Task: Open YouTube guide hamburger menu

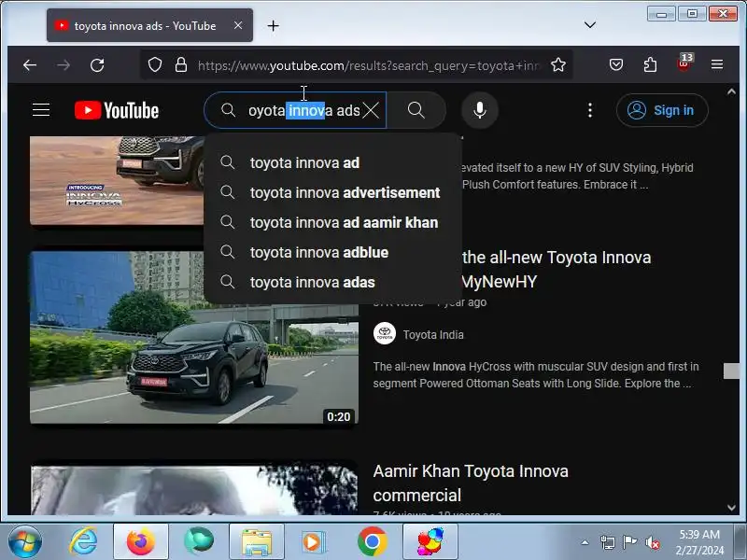Action: (41, 110)
